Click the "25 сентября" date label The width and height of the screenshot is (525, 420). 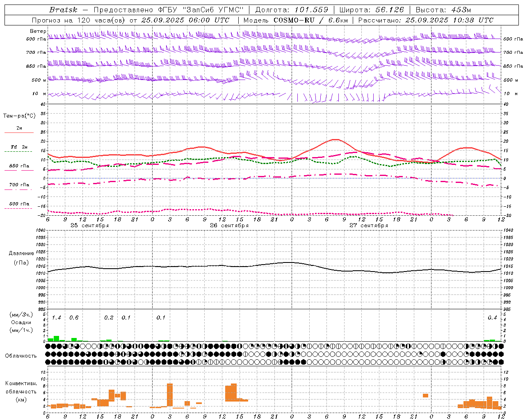(89, 226)
